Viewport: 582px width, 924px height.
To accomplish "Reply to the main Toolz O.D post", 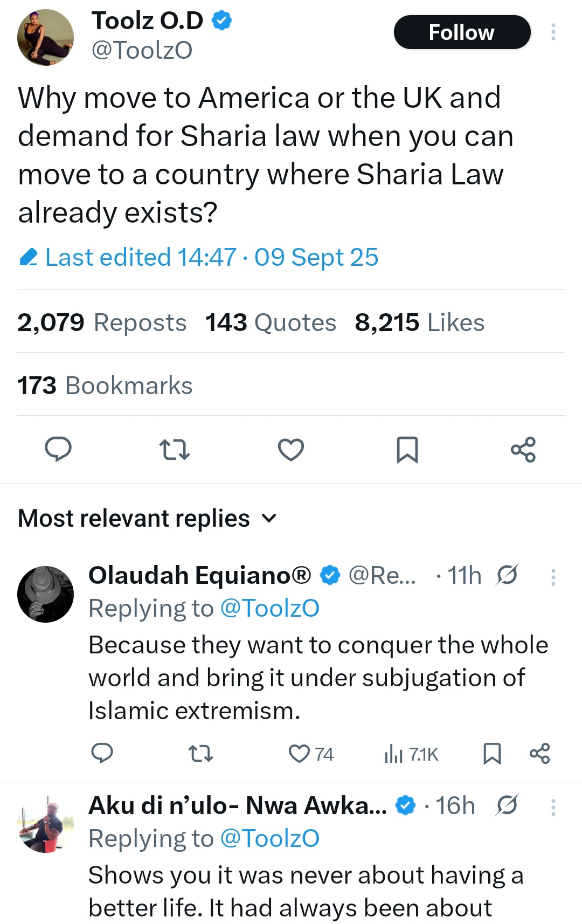I will (x=58, y=450).
